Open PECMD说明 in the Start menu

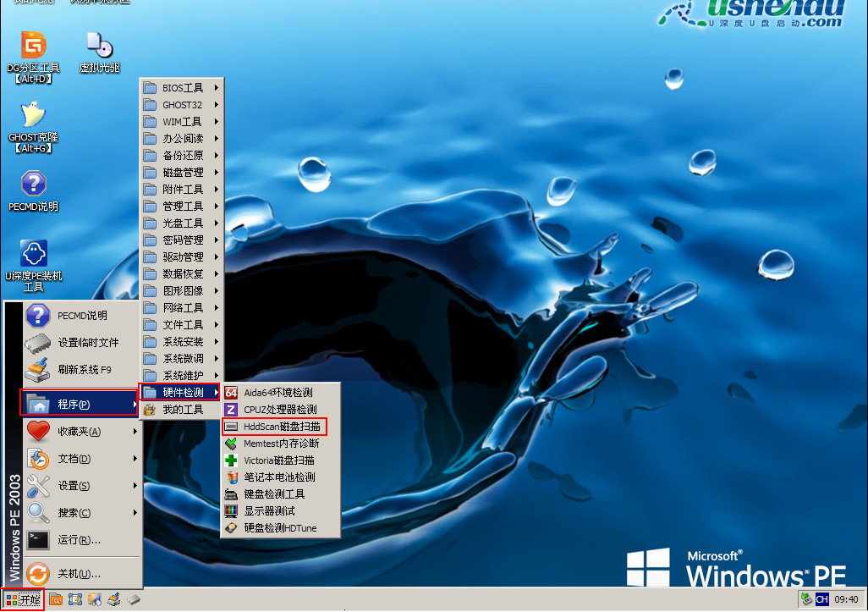pos(82,316)
